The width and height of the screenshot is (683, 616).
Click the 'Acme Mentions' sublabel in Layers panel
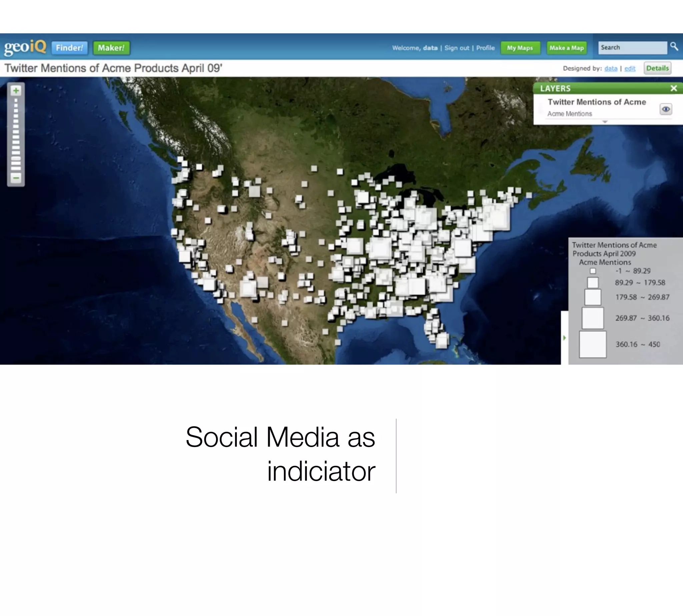[x=570, y=114]
